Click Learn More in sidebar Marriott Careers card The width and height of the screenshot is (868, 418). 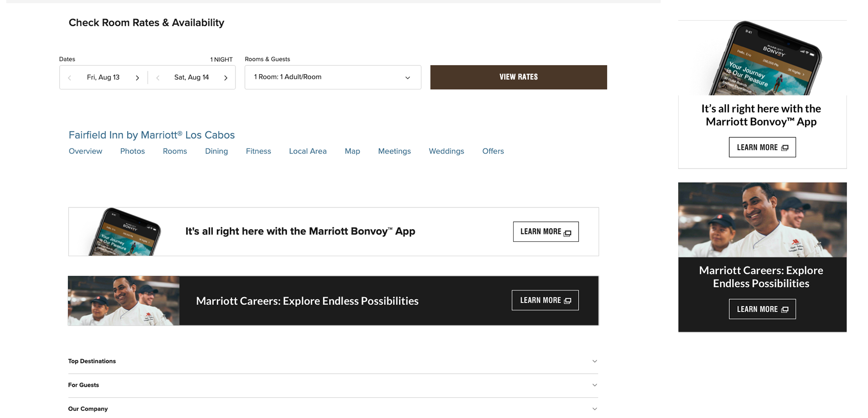tap(762, 309)
